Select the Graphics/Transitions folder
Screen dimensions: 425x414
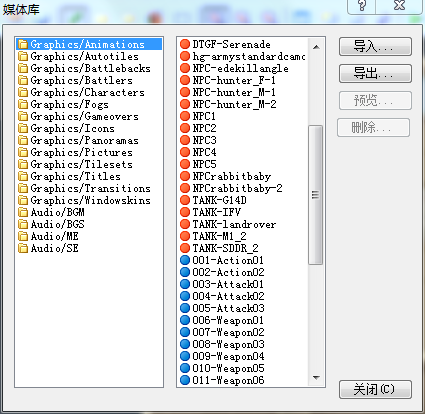point(90,188)
